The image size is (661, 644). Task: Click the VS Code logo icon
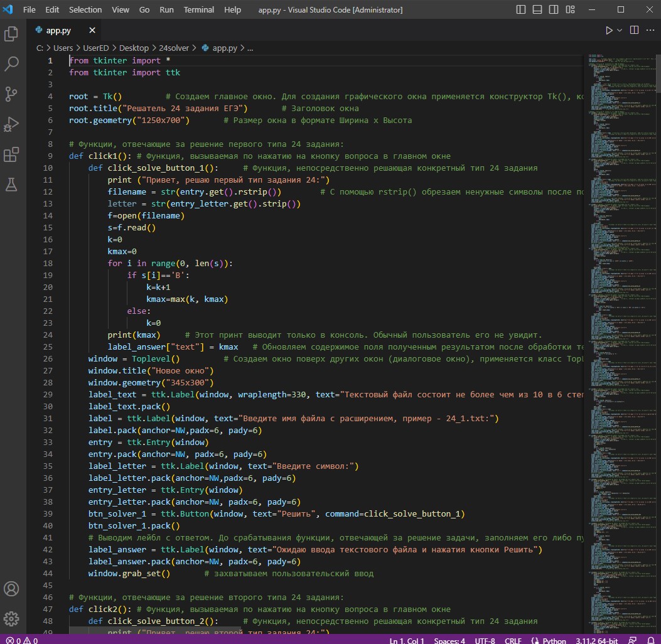click(8, 9)
